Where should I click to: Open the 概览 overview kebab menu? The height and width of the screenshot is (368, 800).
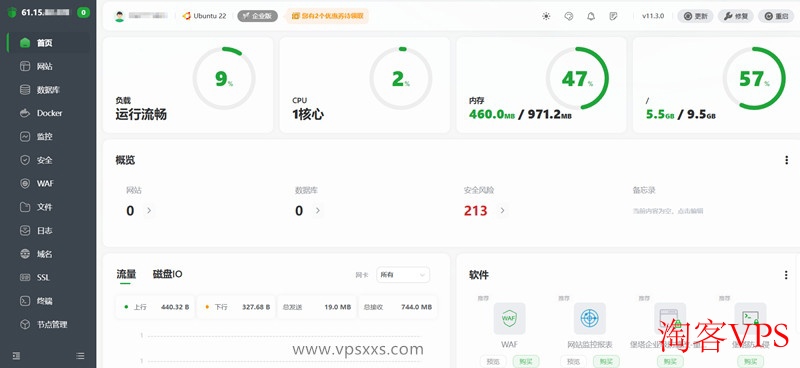[786, 160]
